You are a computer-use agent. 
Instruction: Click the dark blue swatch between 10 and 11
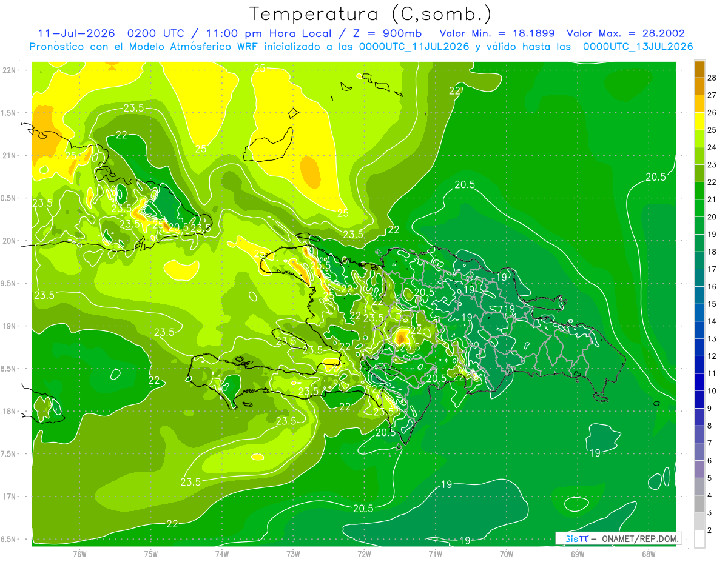point(699,382)
